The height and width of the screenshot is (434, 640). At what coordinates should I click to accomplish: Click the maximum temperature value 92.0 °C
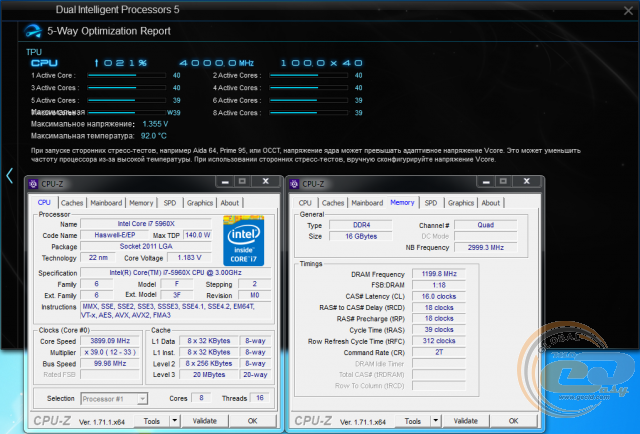coord(153,136)
